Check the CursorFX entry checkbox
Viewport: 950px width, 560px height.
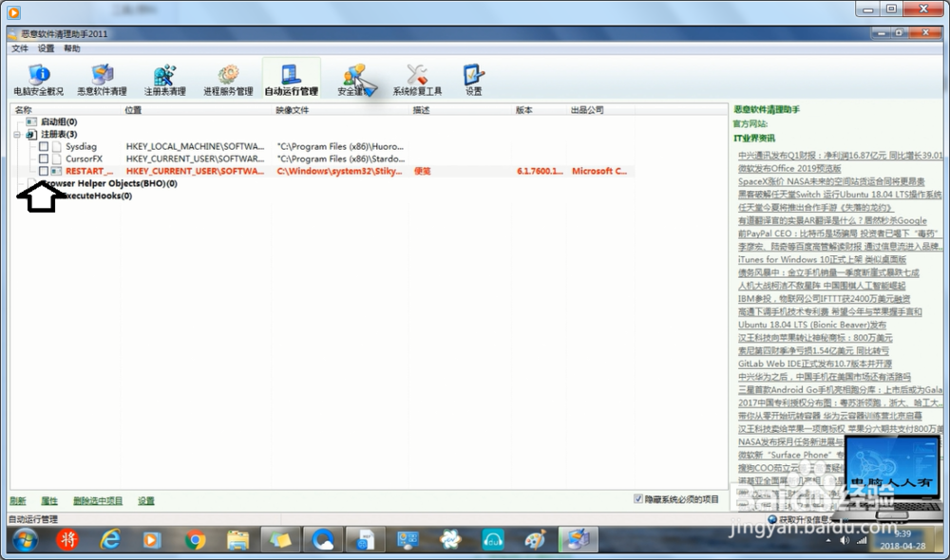pos(44,159)
